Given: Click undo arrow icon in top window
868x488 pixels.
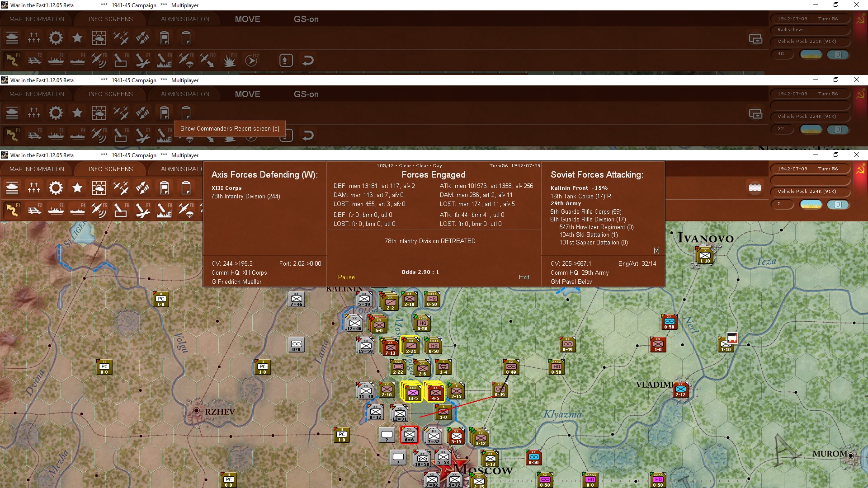Looking at the screenshot, I should point(308,60).
